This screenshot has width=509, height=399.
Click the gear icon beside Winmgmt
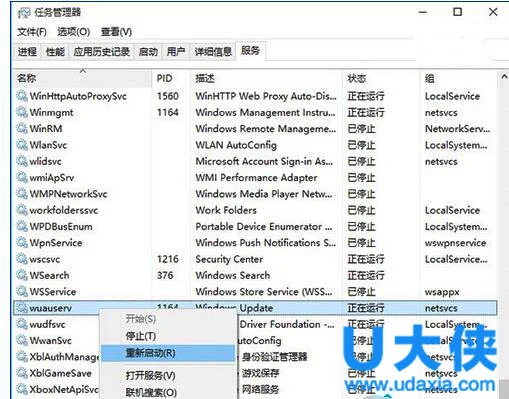pyautogui.click(x=22, y=112)
